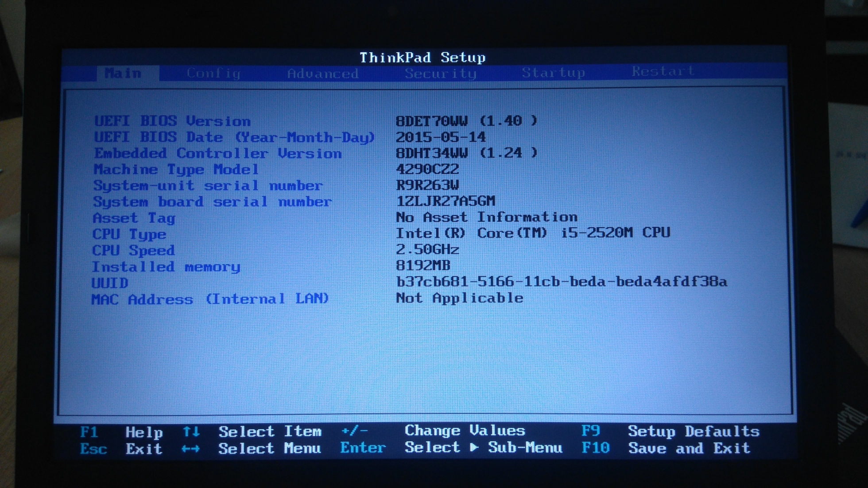868x488 pixels.
Task: Click the BIOS date 2015-05-14
Action: point(441,137)
